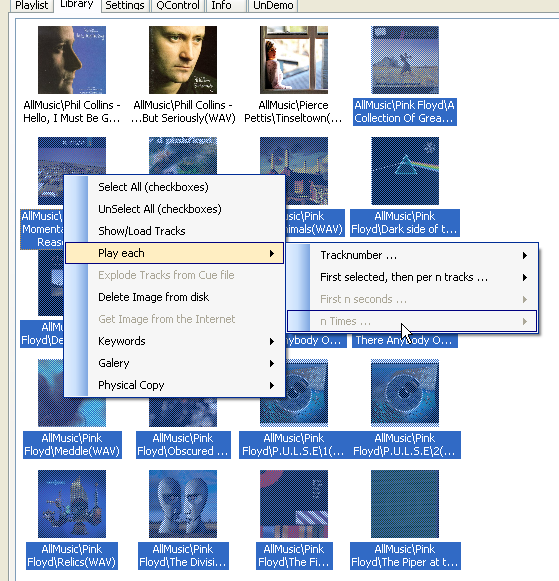The height and width of the screenshot is (581, 559).
Task: Click the Pettis\Tinseltown label text
Action: [x=293, y=118]
